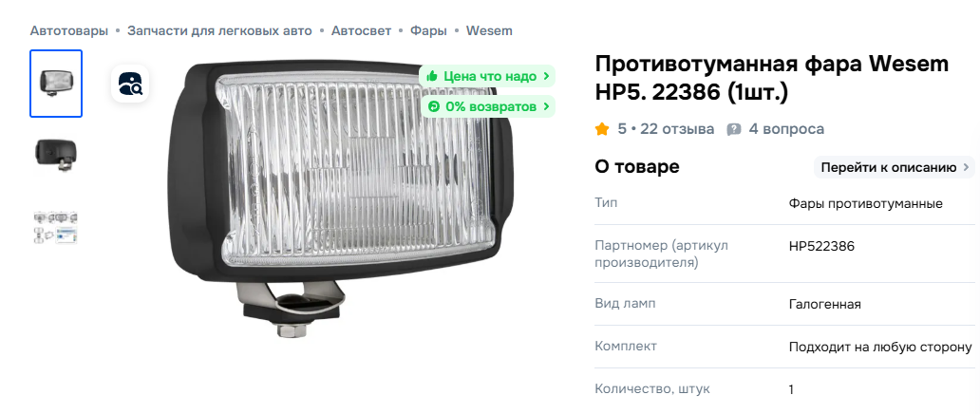Go to the 'Фары' breadcrumb category

(x=429, y=30)
